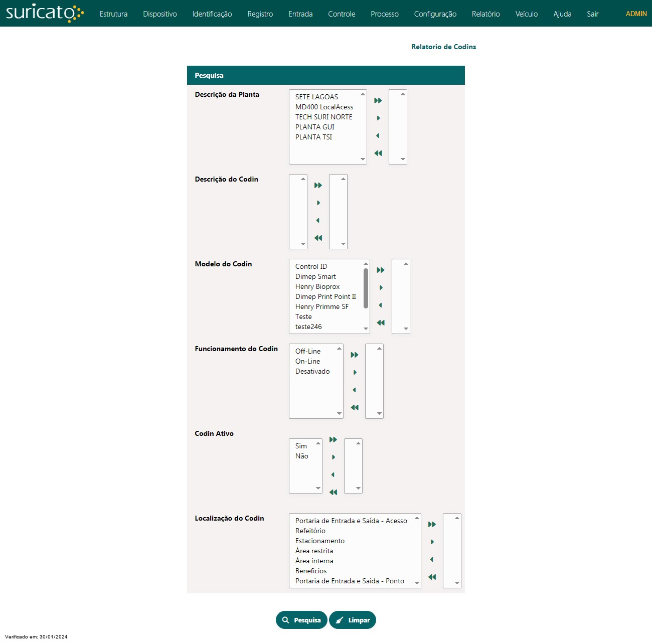Open the Registro menu

(x=260, y=14)
